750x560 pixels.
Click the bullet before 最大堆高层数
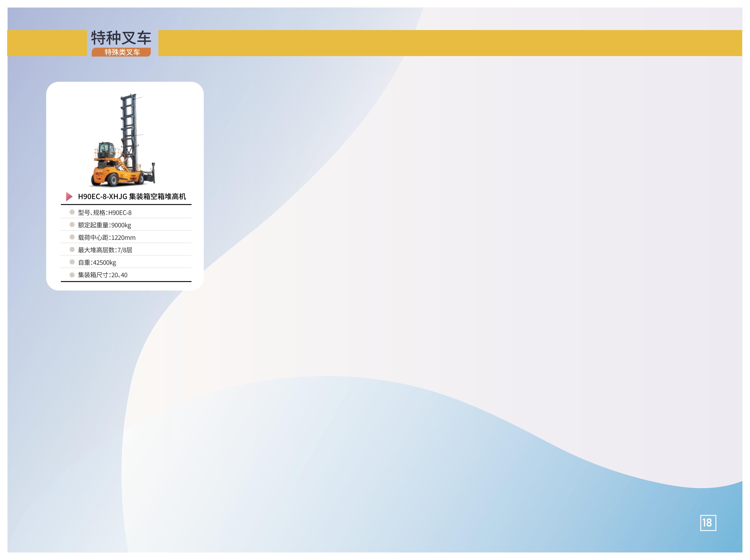pyautogui.click(x=72, y=250)
